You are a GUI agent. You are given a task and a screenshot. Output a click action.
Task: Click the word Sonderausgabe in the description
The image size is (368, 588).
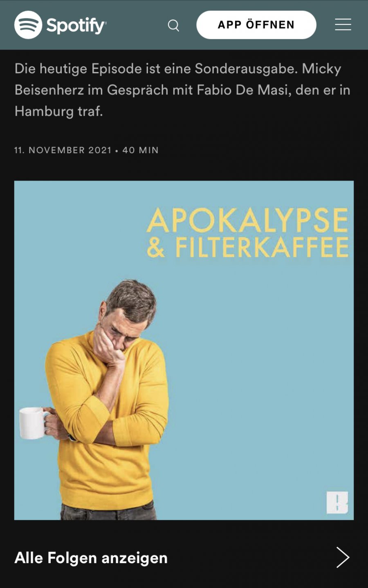246,69
